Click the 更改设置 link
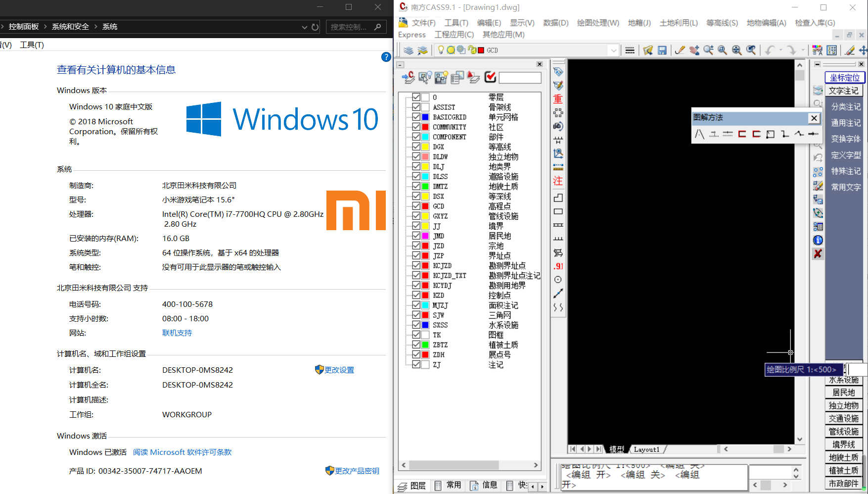 pyautogui.click(x=339, y=370)
